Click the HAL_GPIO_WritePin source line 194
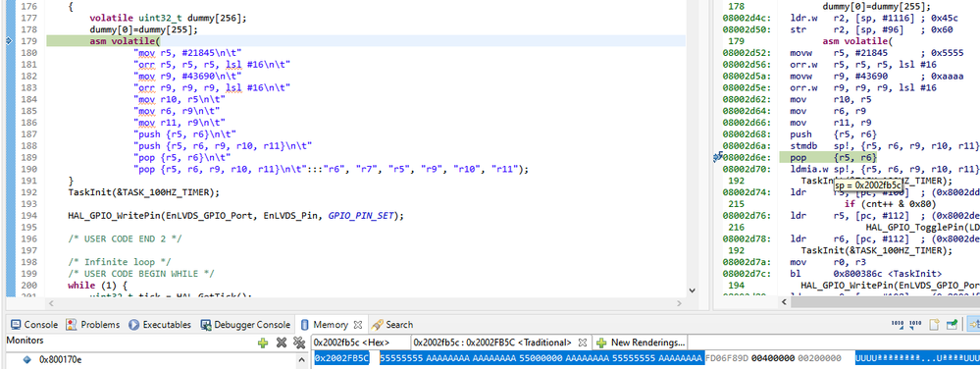Screen dimensions: 980x369 point(236,216)
